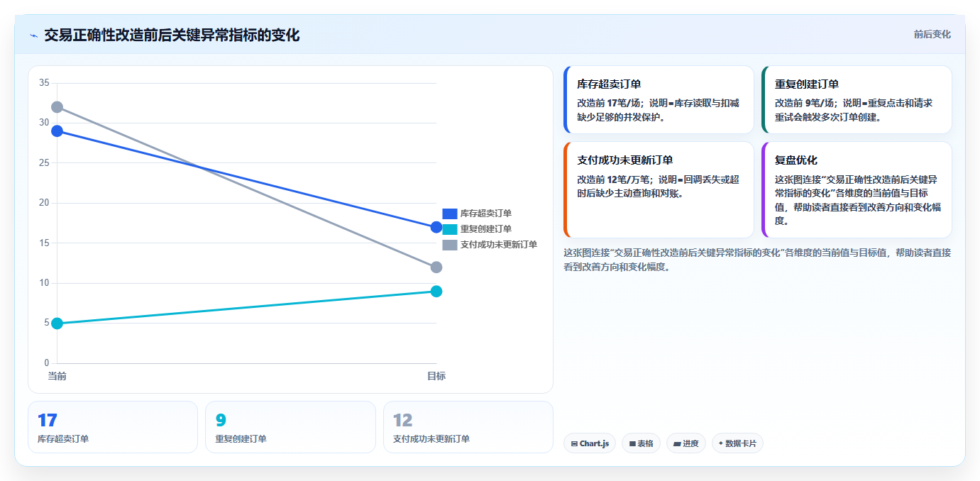980x481 pixels.
Task: Click the 数据卡片 sparkle icon
Action: 721,443
